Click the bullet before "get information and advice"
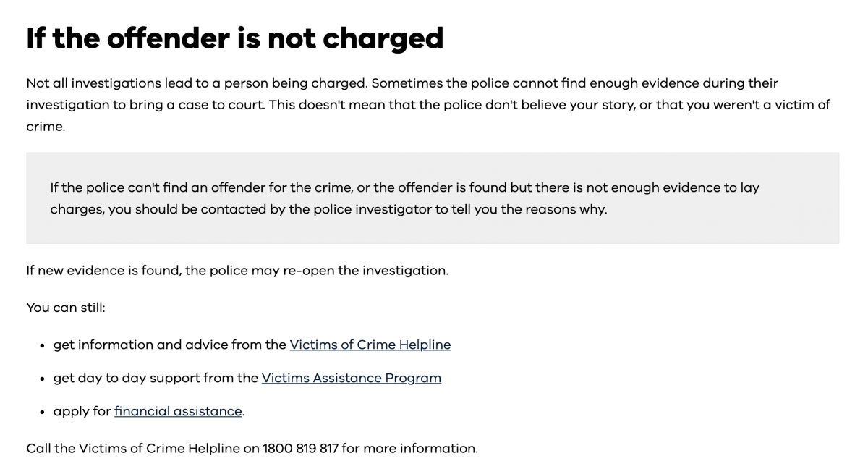Image resolution: width=868 pixels, height=469 pixels. point(43,345)
